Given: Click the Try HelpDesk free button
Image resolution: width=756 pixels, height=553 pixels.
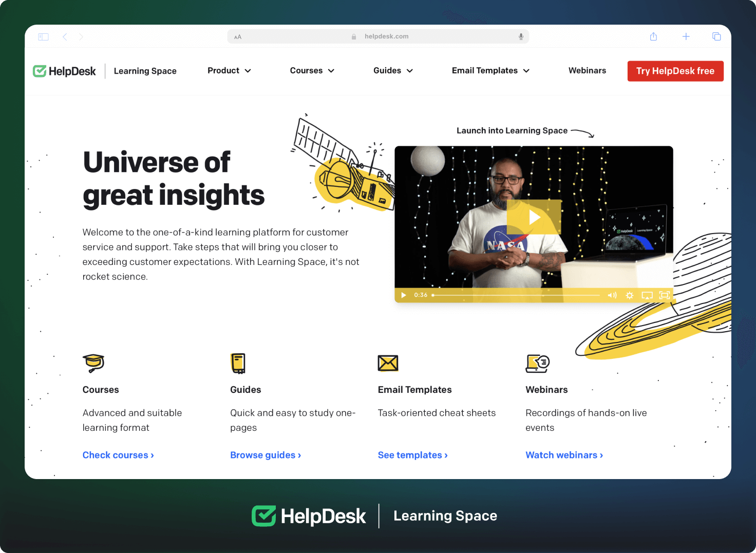Looking at the screenshot, I should click(675, 71).
